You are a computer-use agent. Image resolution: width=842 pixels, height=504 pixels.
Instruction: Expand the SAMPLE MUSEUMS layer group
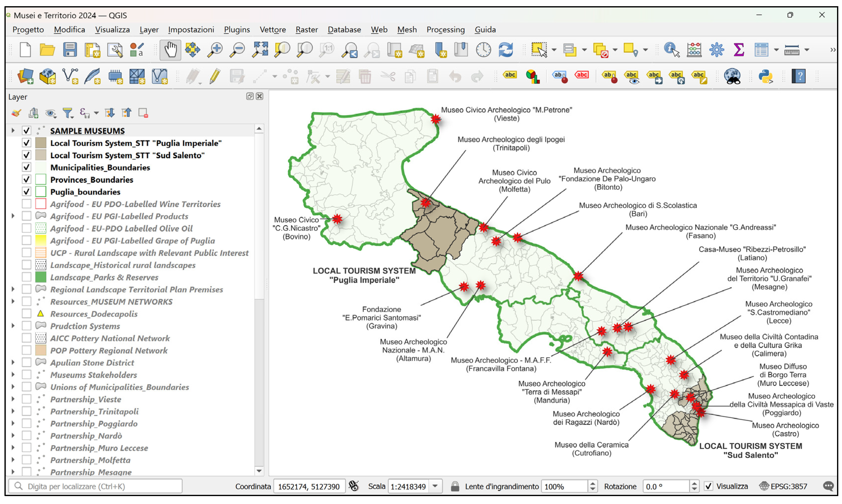pyautogui.click(x=13, y=130)
